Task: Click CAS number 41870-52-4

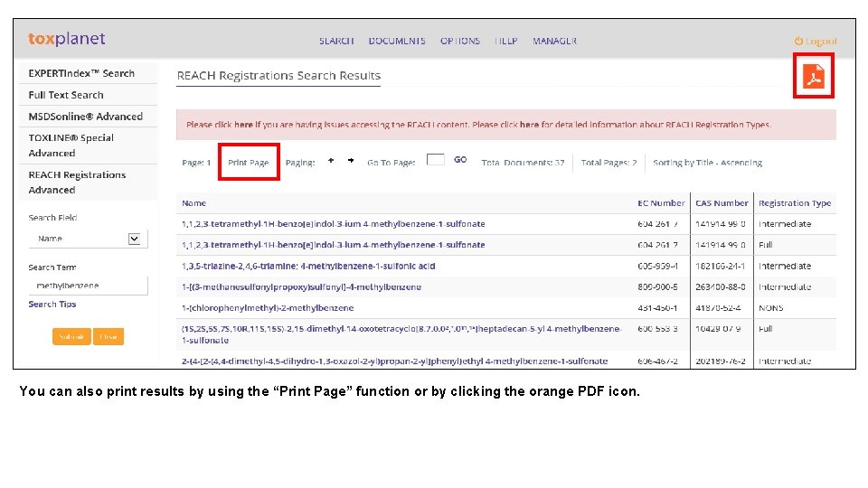Action: pos(718,307)
